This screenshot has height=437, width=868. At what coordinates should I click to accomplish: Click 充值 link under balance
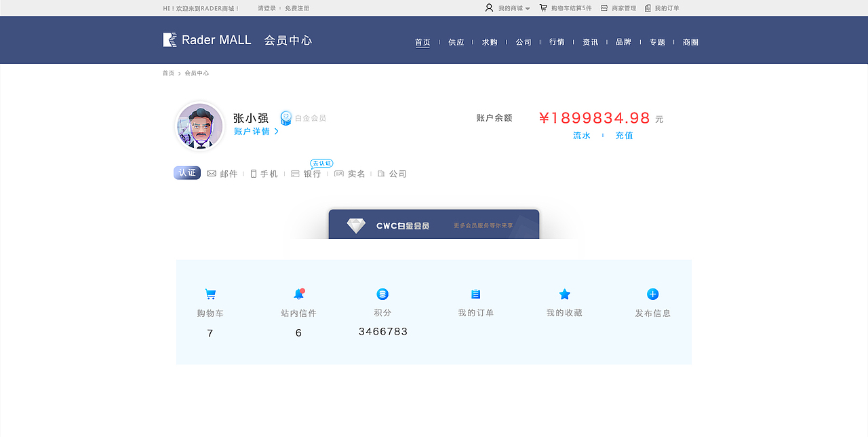tap(625, 136)
